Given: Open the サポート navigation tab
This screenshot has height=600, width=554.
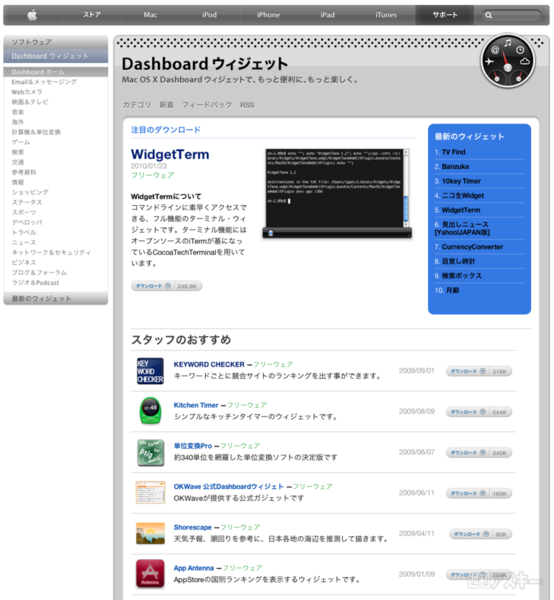Looking at the screenshot, I should pyautogui.click(x=445, y=15).
